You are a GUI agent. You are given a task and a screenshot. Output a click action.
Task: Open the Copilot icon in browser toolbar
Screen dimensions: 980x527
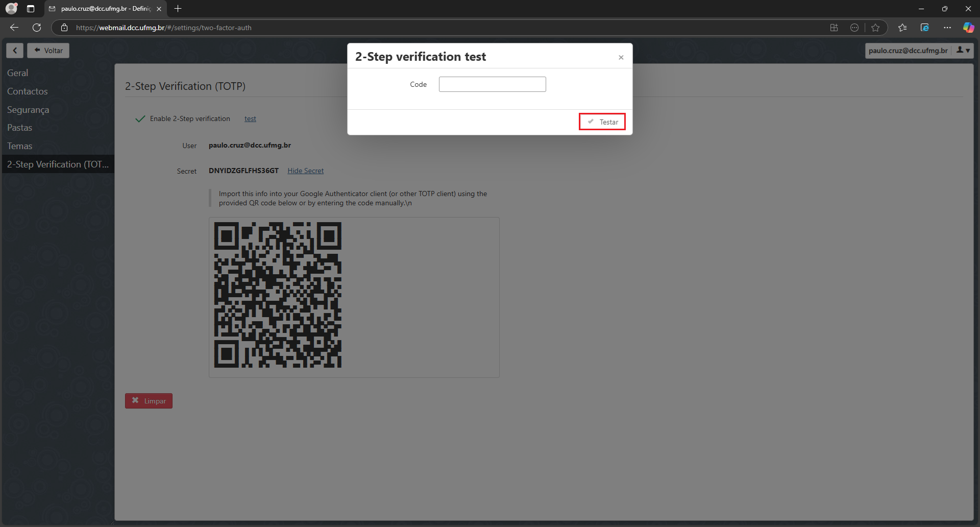click(x=968, y=28)
